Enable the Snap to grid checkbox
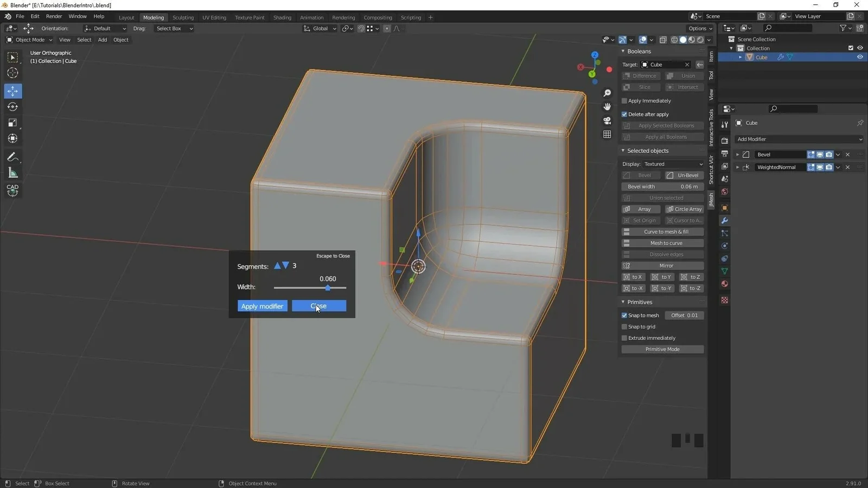Viewport: 868px width, 488px height. point(624,326)
